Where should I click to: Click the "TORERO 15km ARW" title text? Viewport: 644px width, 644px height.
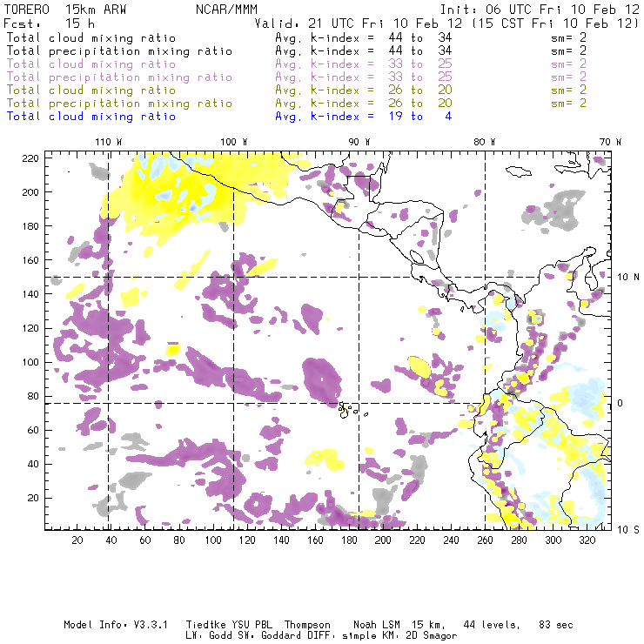(65, 9)
